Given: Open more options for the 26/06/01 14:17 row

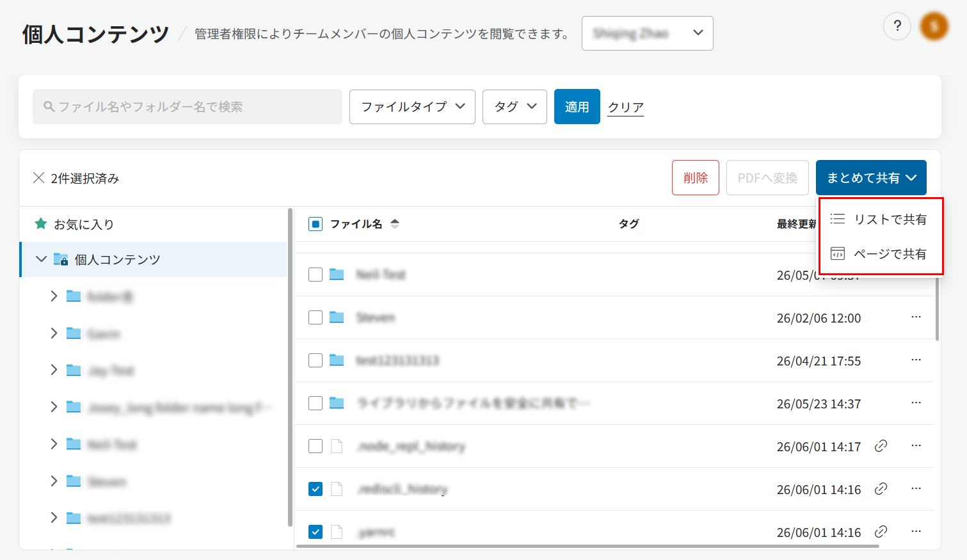Looking at the screenshot, I should 916,446.
